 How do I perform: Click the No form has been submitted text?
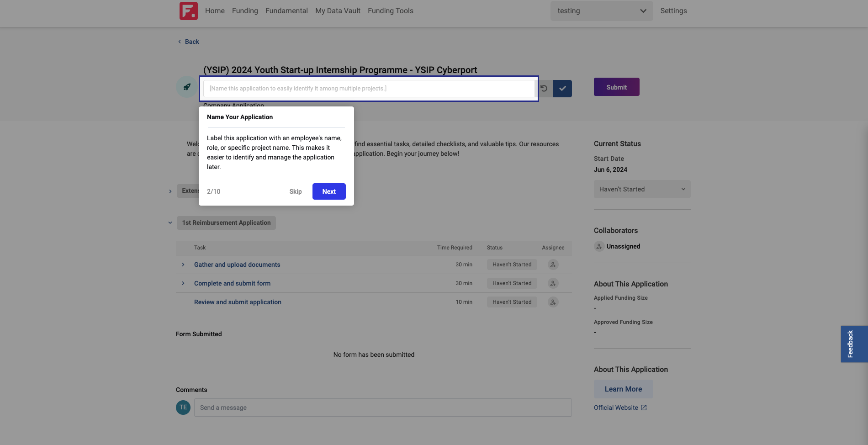pos(374,355)
